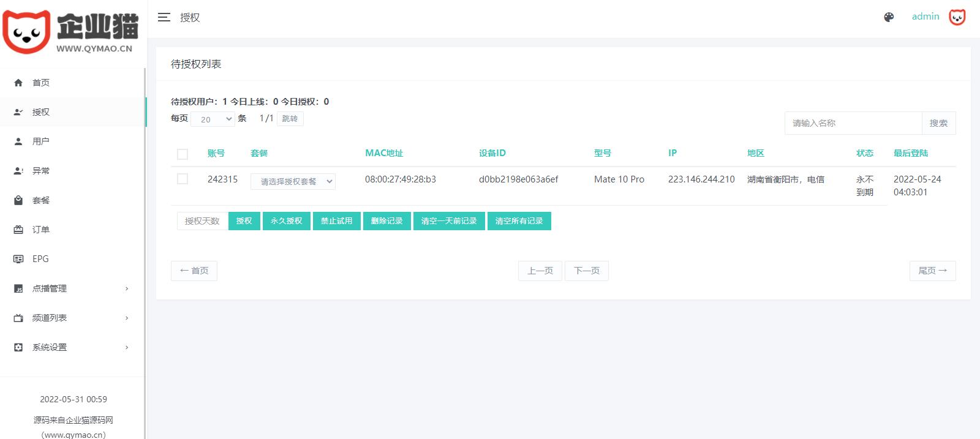The height and width of the screenshot is (439, 980).
Task: Click the 搜索 button
Action: click(x=938, y=123)
